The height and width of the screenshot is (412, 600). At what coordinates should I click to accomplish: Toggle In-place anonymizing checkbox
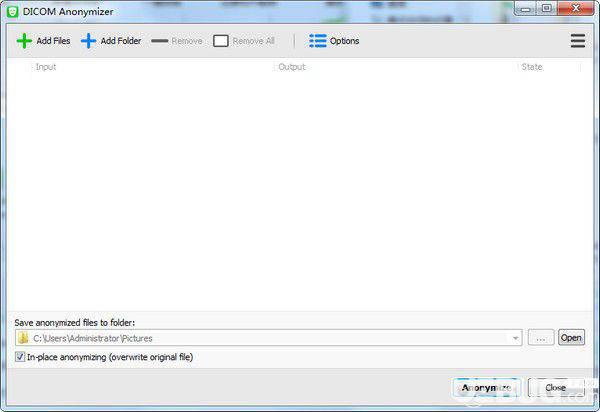click(x=20, y=357)
